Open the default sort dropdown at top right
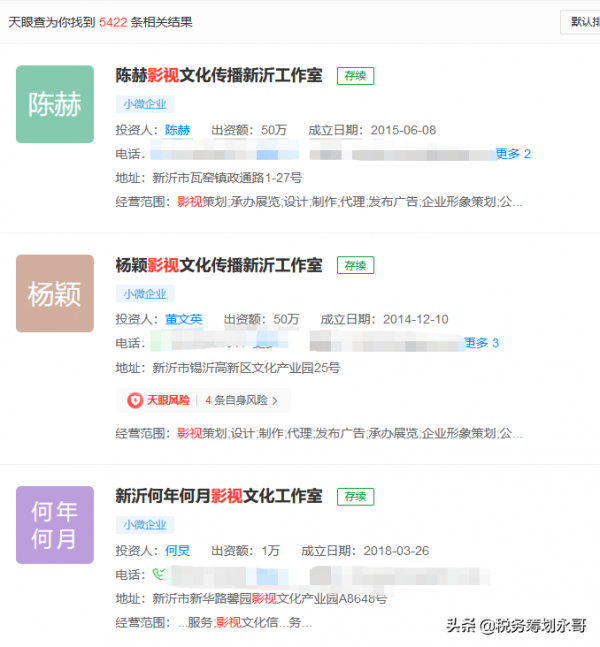 coord(580,22)
